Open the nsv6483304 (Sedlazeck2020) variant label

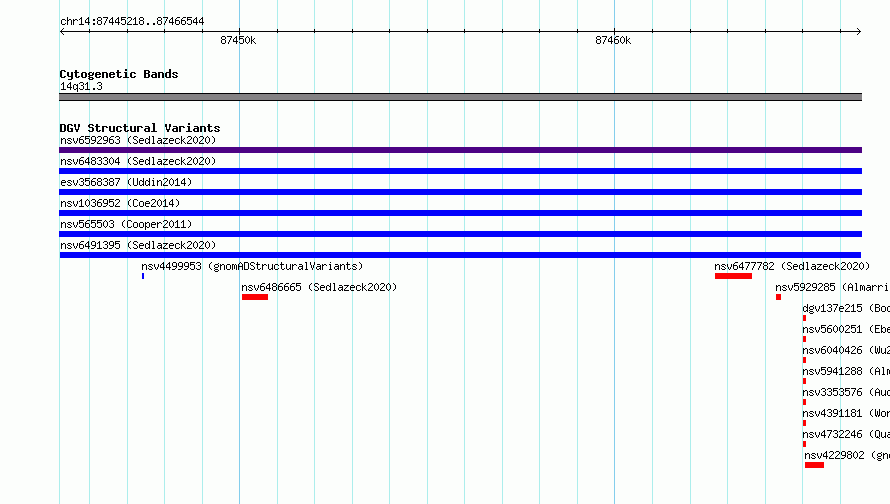coord(138,161)
